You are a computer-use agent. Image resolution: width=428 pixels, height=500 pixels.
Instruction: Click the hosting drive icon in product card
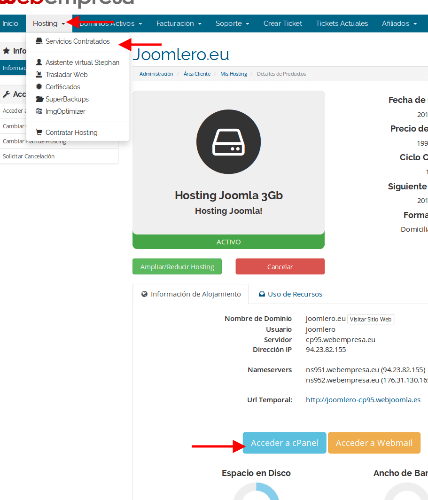click(x=229, y=142)
